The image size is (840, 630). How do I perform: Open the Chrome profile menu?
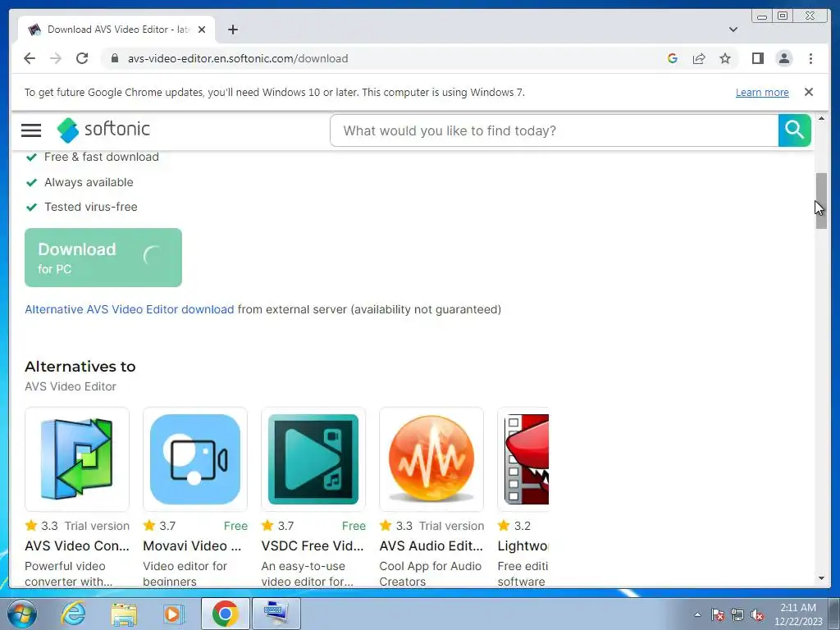[x=783, y=58]
